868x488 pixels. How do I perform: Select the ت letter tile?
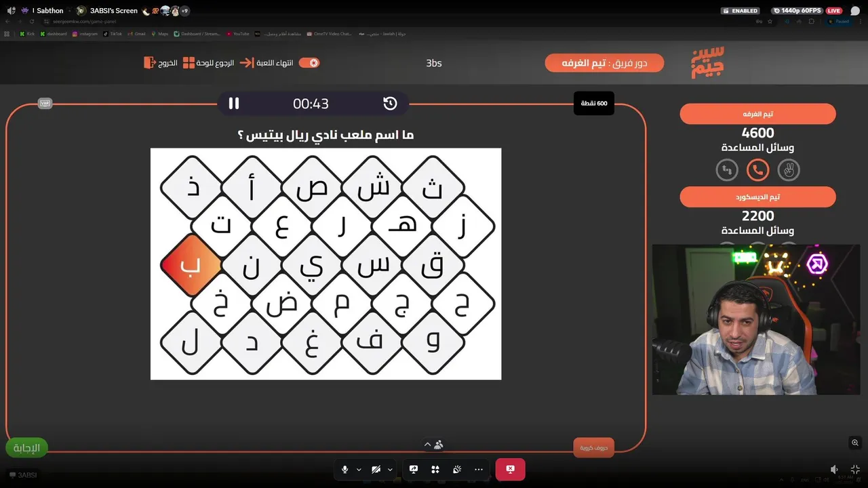(x=222, y=226)
